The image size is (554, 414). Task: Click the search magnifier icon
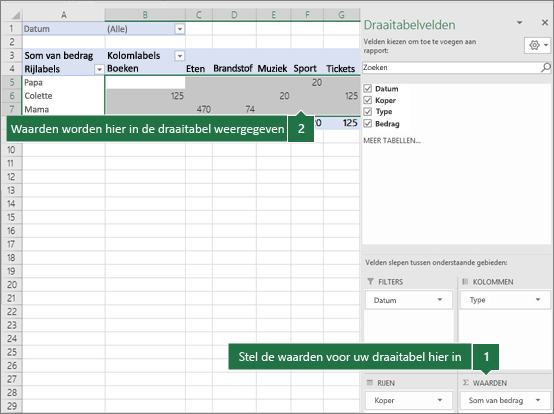[546, 67]
